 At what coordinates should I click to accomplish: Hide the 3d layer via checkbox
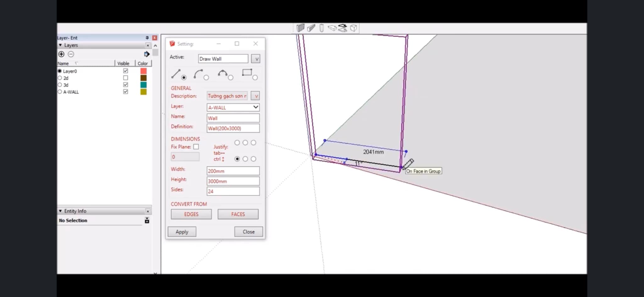125,85
